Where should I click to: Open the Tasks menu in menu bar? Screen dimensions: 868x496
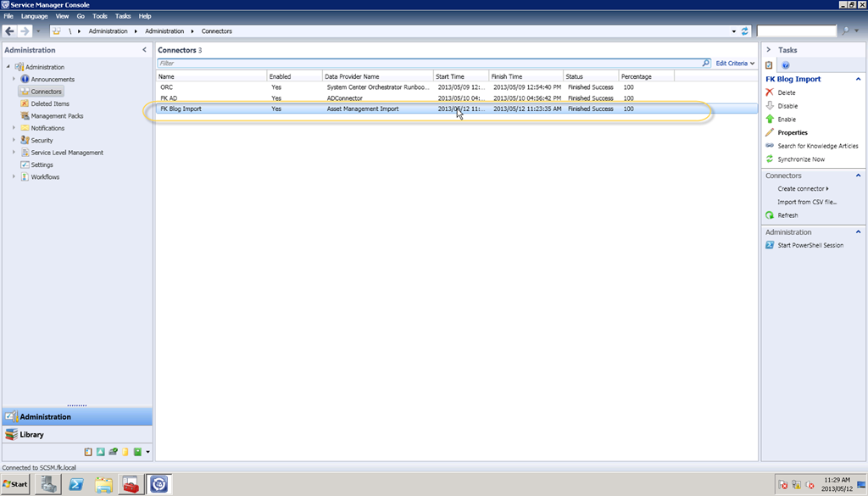[123, 16]
